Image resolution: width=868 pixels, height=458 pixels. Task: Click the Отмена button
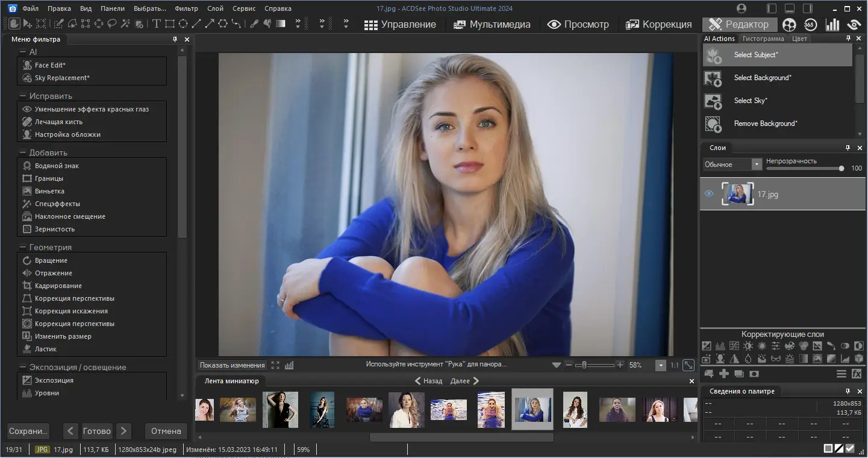pos(166,431)
